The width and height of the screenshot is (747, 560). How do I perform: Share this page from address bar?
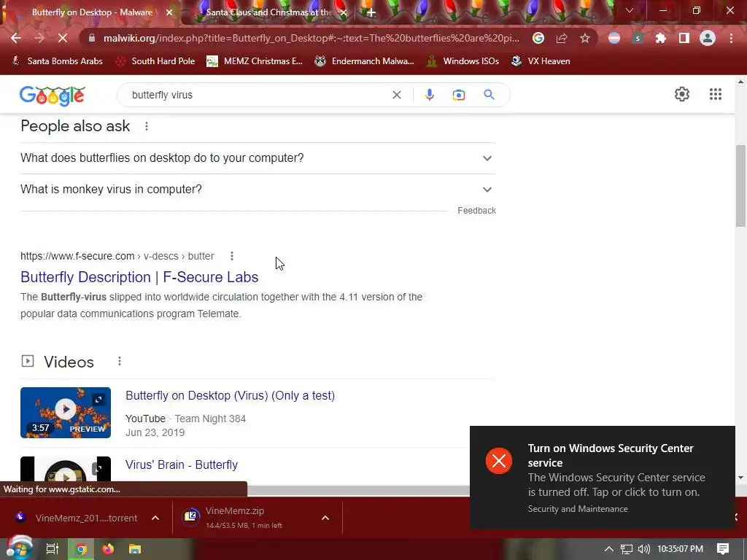click(562, 38)
